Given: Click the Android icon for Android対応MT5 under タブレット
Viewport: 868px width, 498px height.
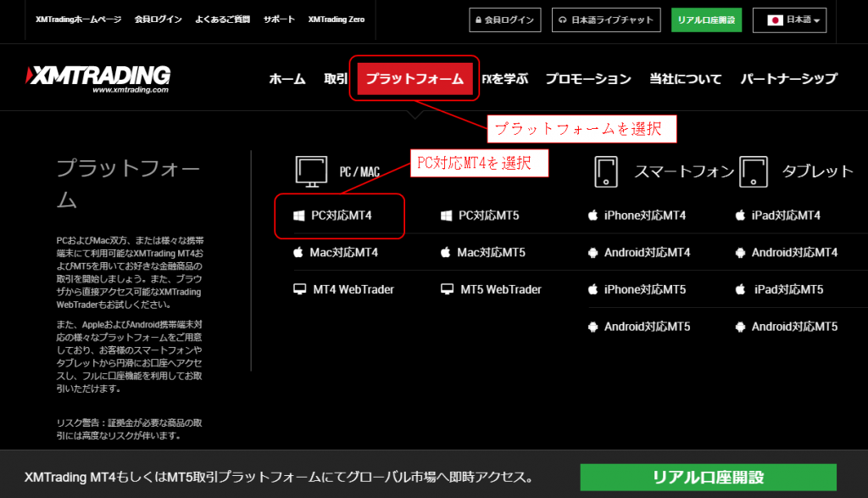Looking at the screenshot, I should coord(740,327).
